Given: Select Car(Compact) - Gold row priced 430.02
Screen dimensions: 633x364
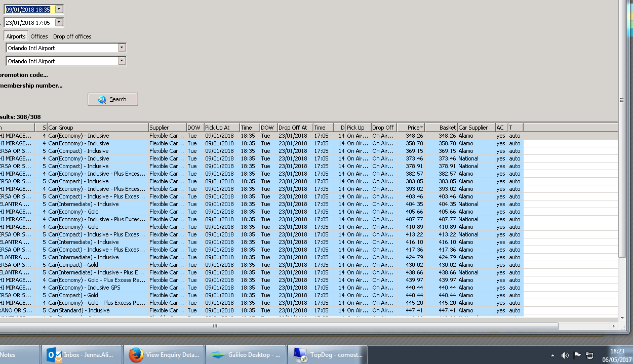Looking at the screenshot, I should click(x=261, y=265).
